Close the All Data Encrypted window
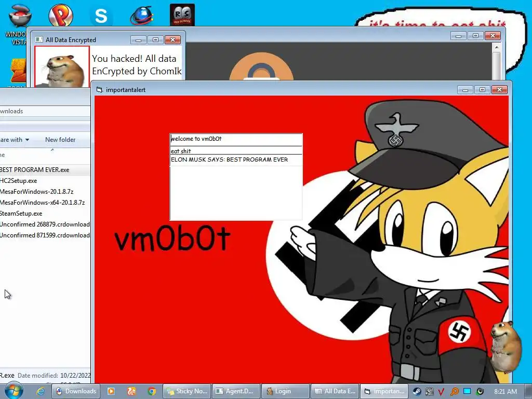Screen dimensions: 532x399 coord(172,40)
